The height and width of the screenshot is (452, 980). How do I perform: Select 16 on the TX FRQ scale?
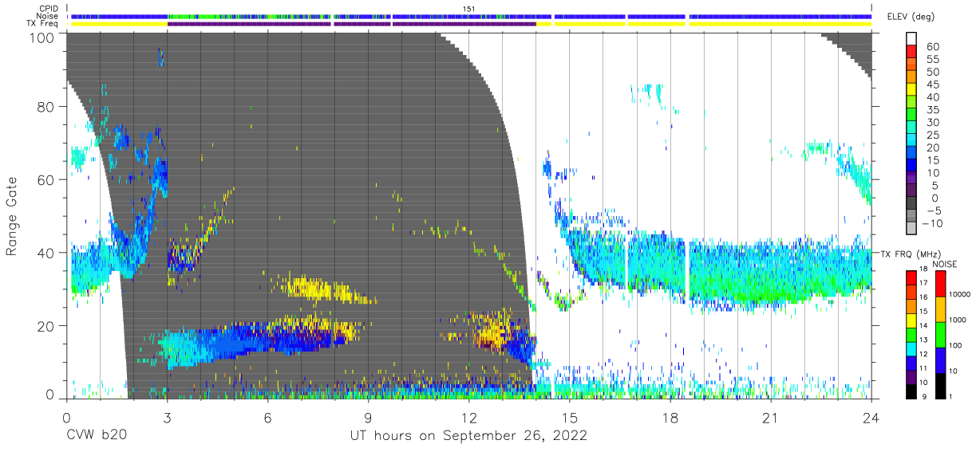point(925,299)
